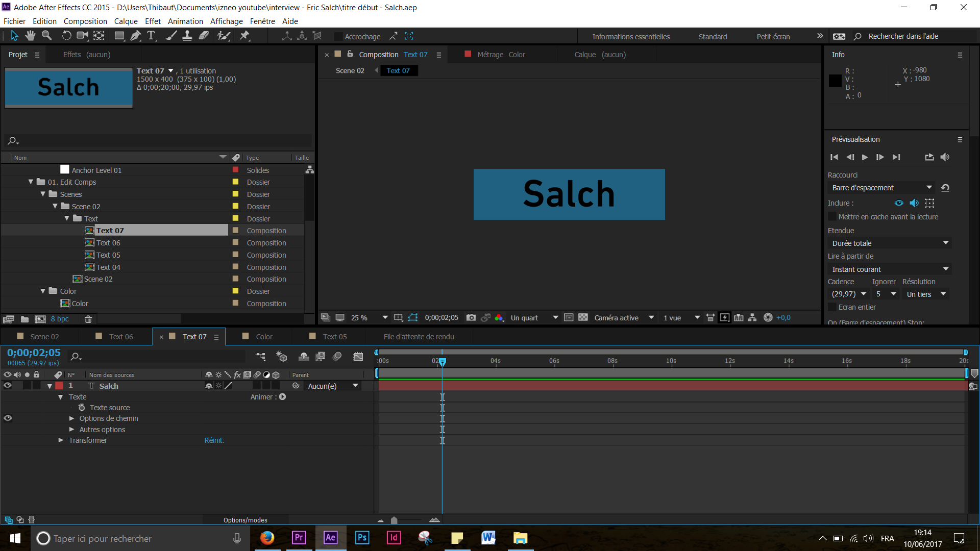The height and width of the screenshot is (551, 980).
Task: Open the Composition menu
Action: click(x=85, y=21)
